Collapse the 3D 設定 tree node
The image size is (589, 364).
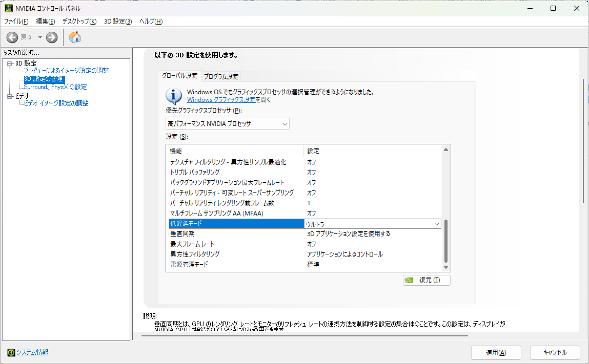(x=9, y=63)
